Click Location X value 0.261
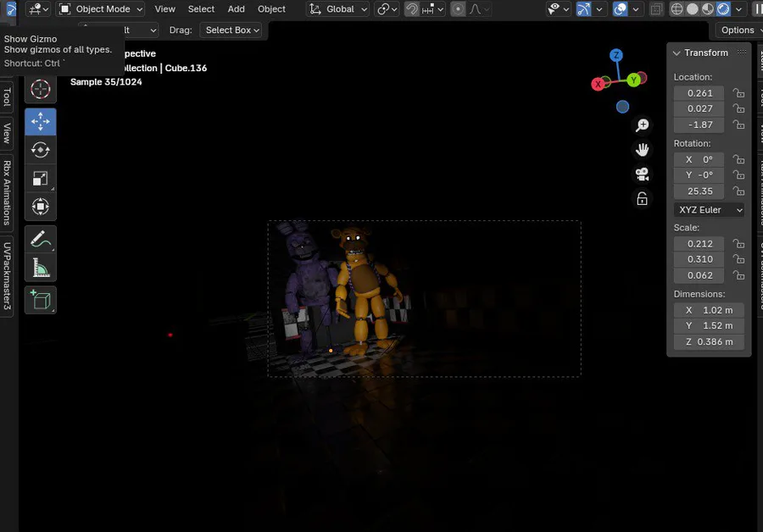The width and height of the screenshot is (763, 532). point(699,93)
